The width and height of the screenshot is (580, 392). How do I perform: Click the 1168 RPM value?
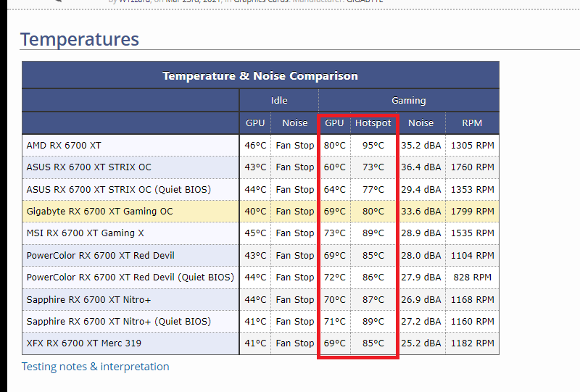point(473,299)
